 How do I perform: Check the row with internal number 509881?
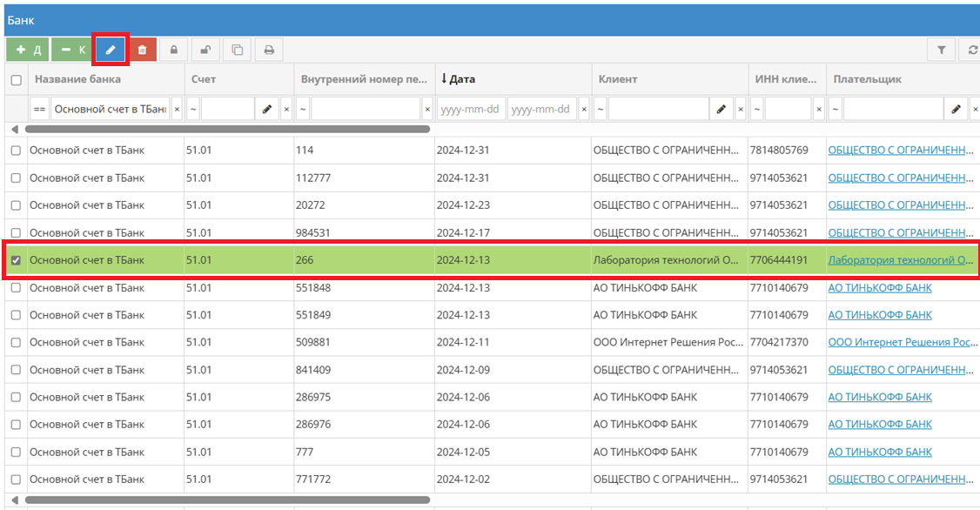pos(16,343)
